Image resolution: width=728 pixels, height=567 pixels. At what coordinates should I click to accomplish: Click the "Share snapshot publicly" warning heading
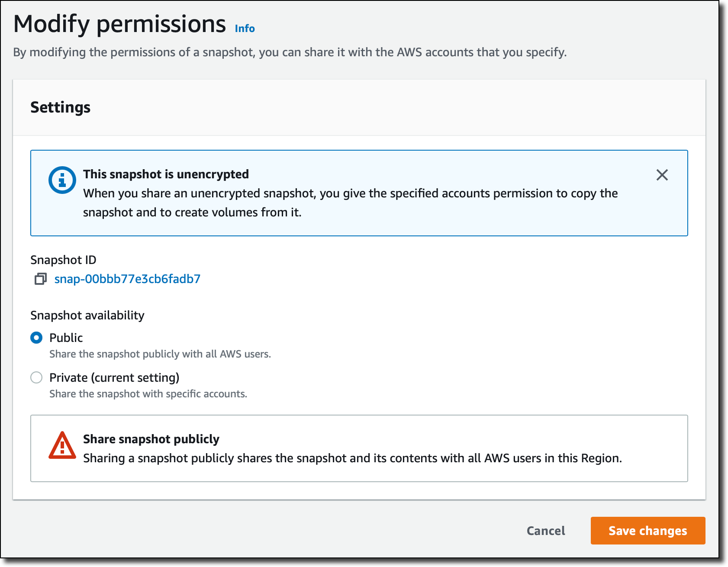[151, 439]
